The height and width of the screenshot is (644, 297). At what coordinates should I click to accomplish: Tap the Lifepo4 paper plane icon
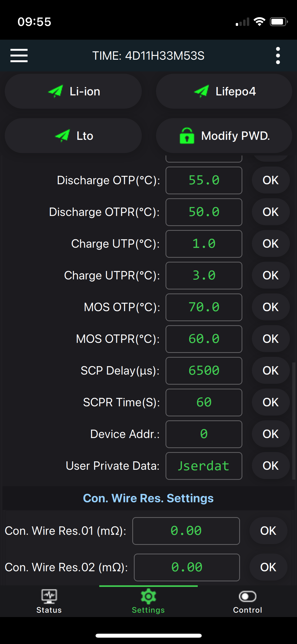pos(201,91)
